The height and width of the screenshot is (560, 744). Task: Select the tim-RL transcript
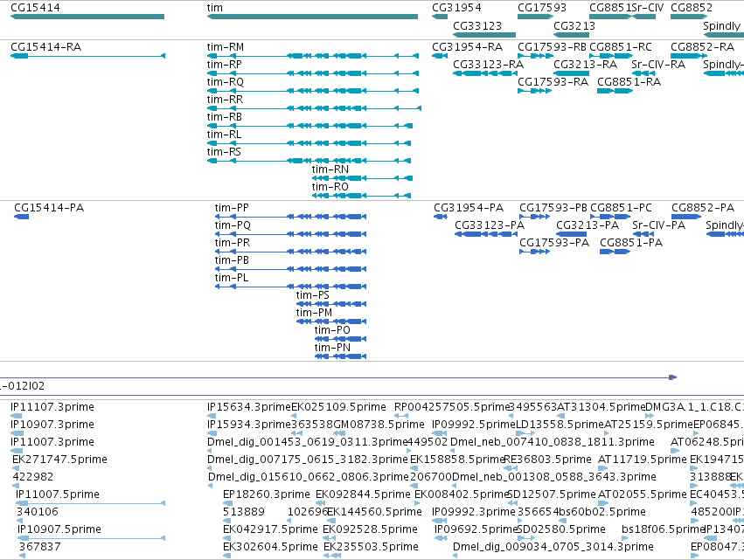tap(309, 143)
